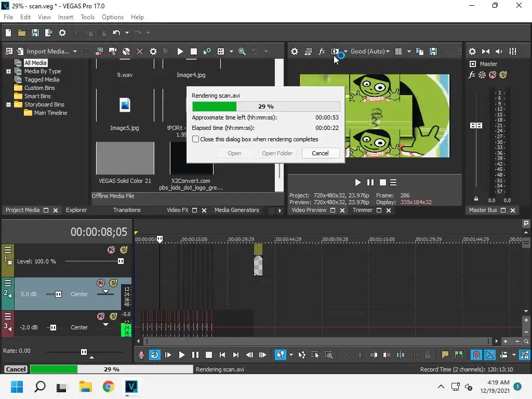Stop media preview in Project Media toolbar

tap(194, 51)
